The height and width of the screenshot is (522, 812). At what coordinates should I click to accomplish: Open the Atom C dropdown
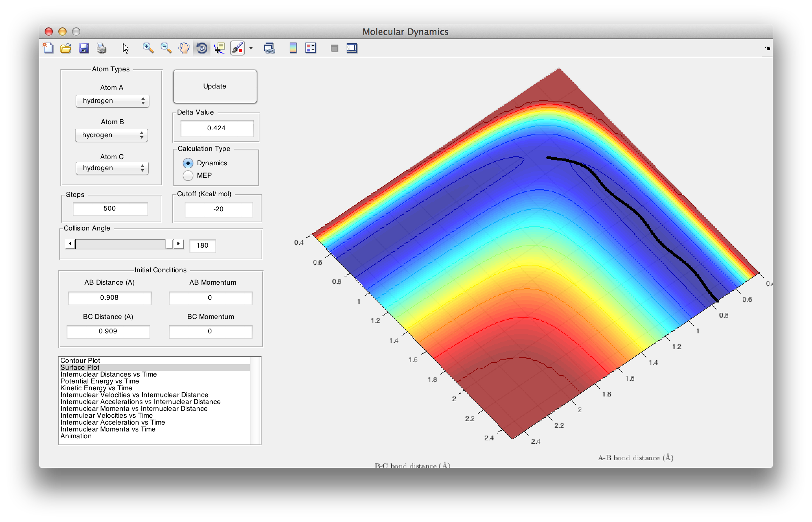pos(112,168)
